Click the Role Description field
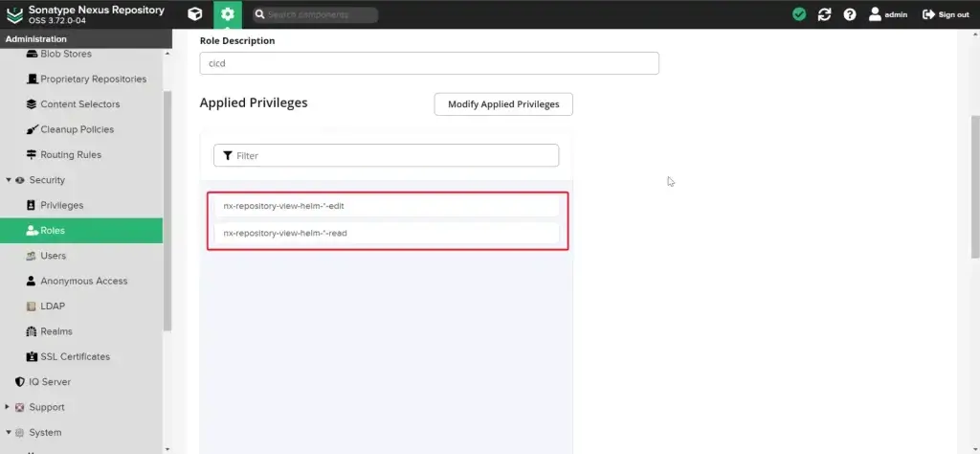Screen dimensions: 980x454 click(x=430, y=63)
